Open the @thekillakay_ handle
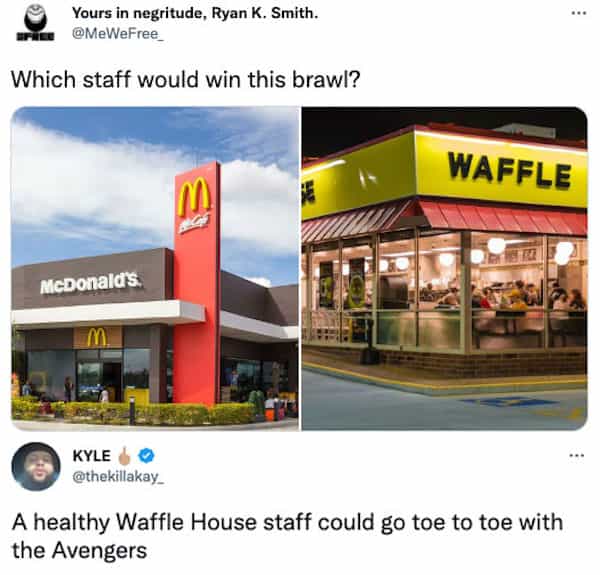This screenshot has height=575, width=600. (118, 477)
